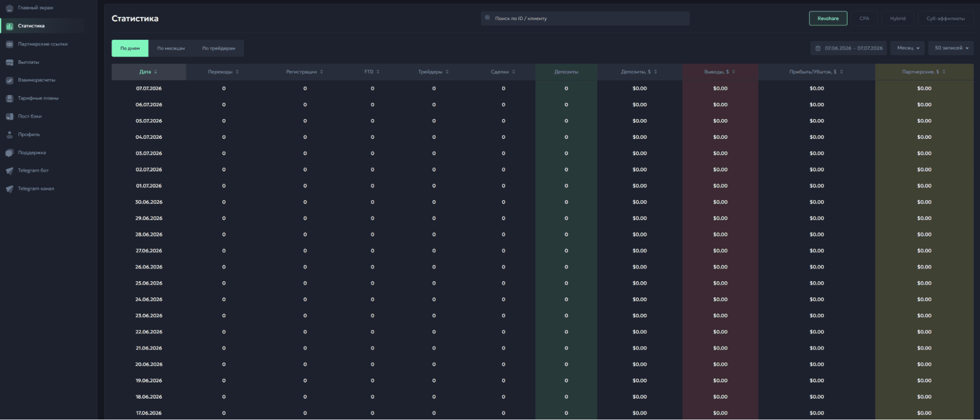Open the По трейдерам tab
The width and height of the screenshot is (980, 420).
point(219,48)
